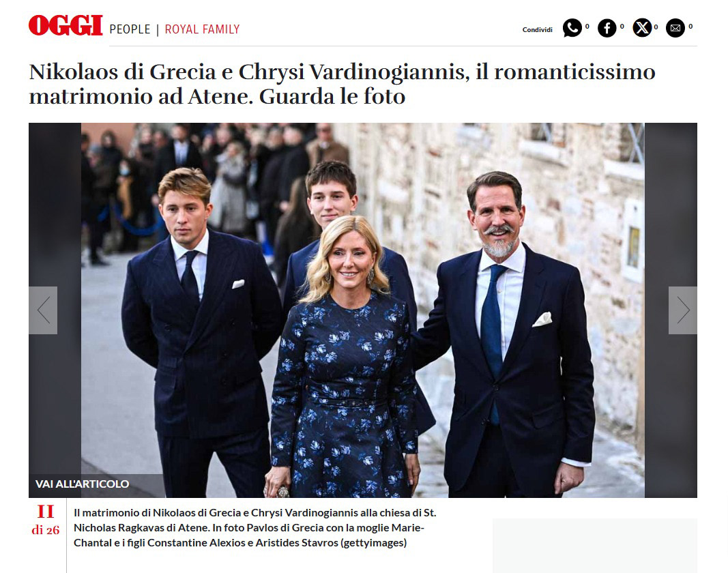Share article via WhatsApp icon
The width and height of the screenshot is (728, 573).
pos(572,28)
